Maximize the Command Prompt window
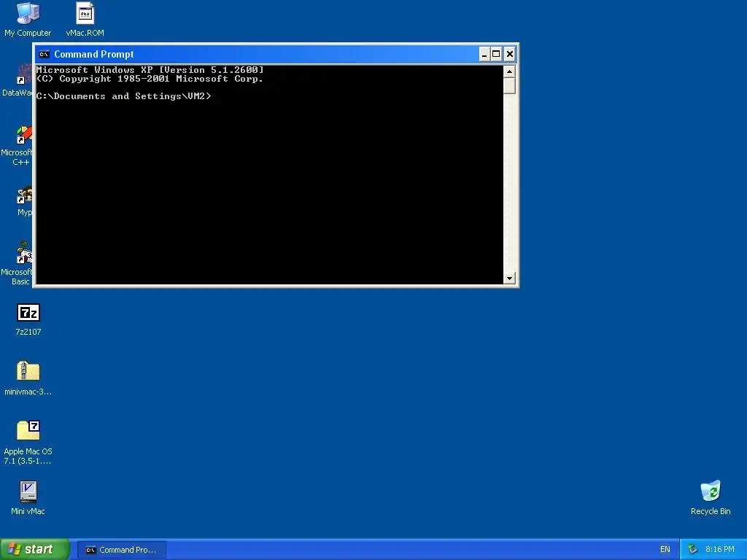747x560 pixels. 496,54
